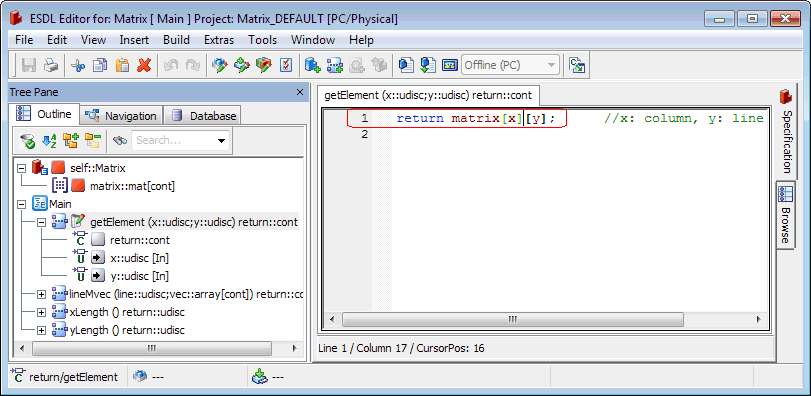The width and height of the screenshot is (811, 396).
Task: Open the File menu
Action: pyautogui.click(x=24, y=40)
